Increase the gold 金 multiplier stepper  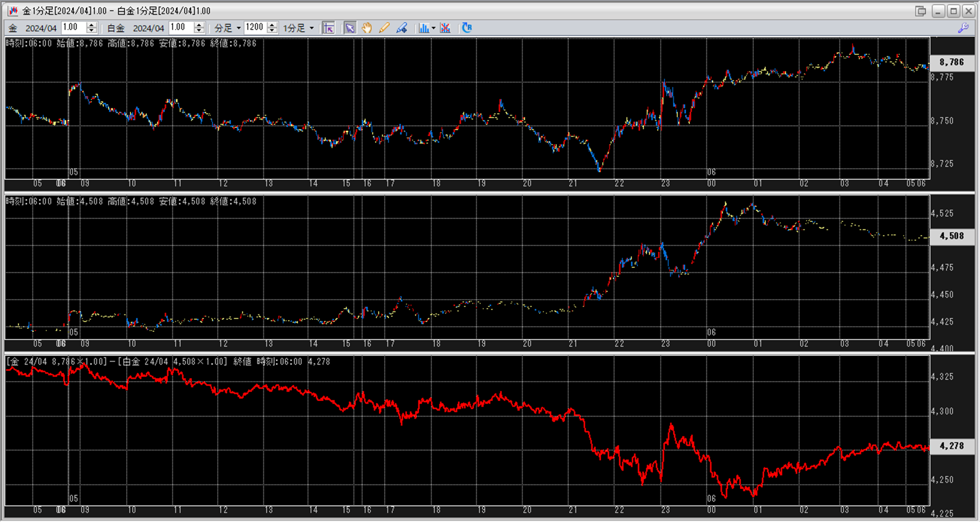91,25
